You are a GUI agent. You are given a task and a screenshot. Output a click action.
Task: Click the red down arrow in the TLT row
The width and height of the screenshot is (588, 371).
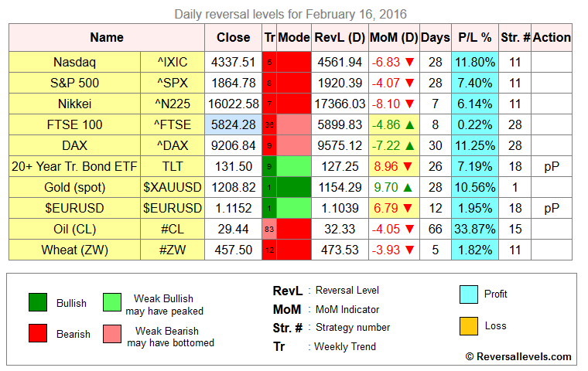tap(407, 167)
